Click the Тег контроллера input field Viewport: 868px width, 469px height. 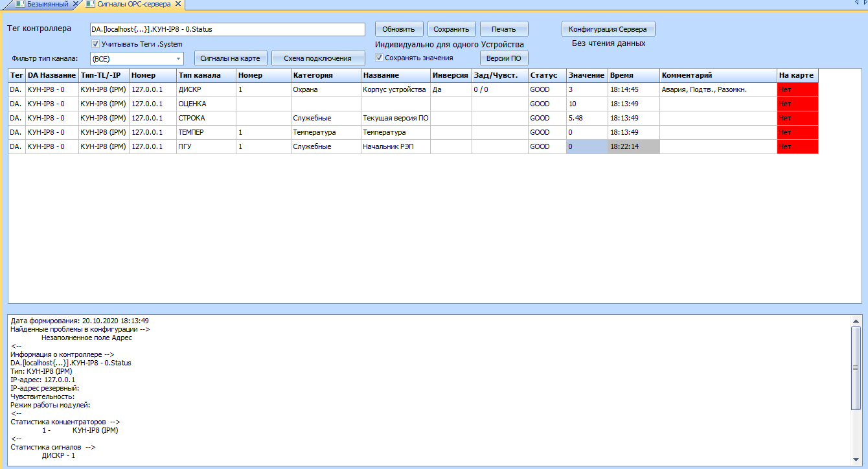(x=227, y=29)
